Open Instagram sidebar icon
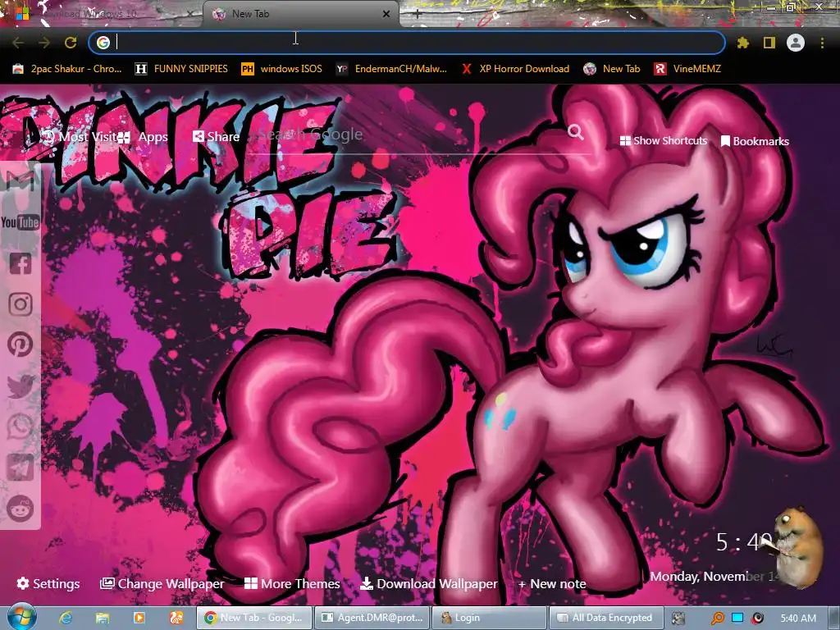 pyautogui.click(x=21, y=304)
